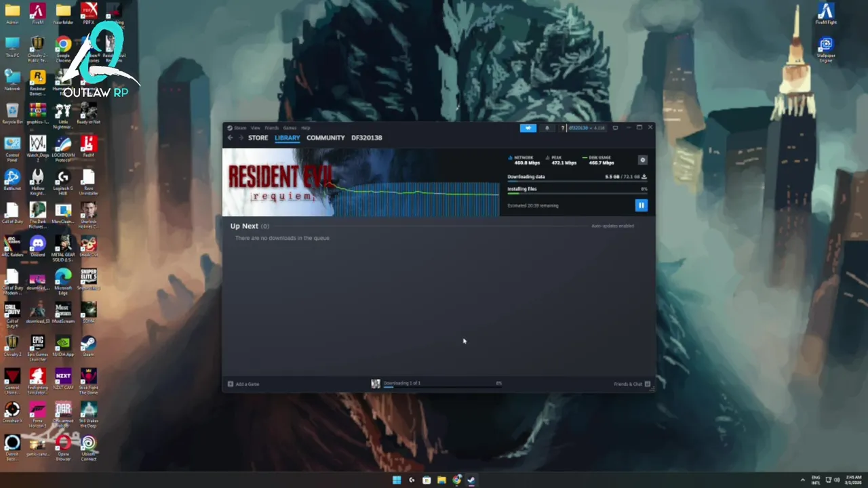Open Friends & Chat in Steam
This screenshot has height=488, width=868.
coord(631,384)
